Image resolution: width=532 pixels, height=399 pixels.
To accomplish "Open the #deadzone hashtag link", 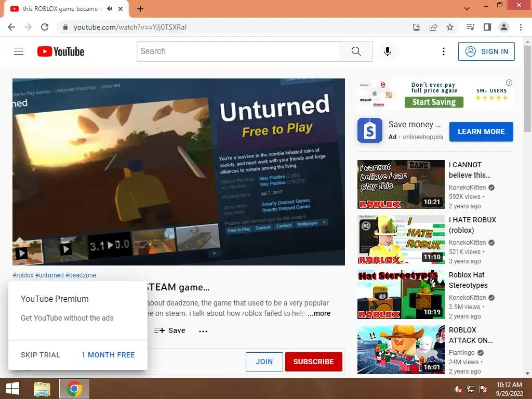I will point(81,275).
